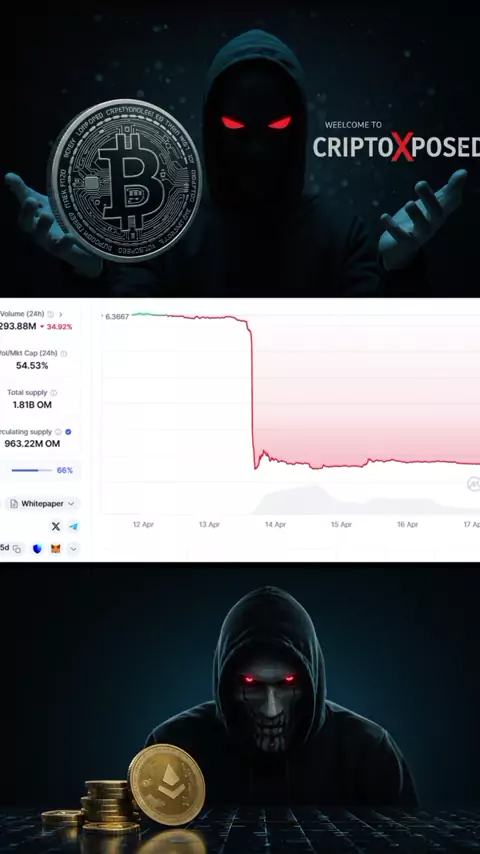Click the MetaMask fox icon
Screen dimensions: 480x854
(56, 548)
